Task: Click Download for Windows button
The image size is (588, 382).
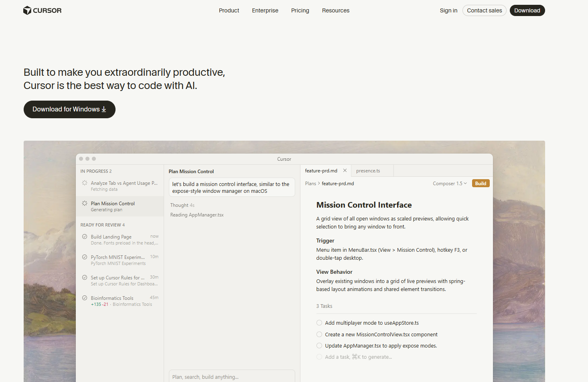Action: tap(69, 109)
